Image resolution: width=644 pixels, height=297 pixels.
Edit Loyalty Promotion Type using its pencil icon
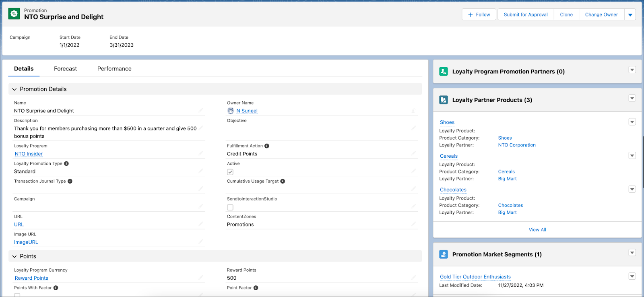[x=200, y=171]
